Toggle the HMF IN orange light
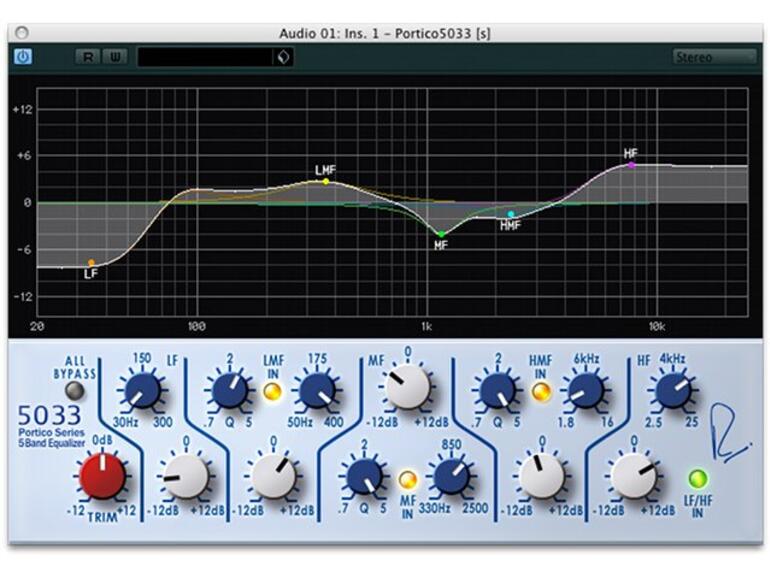 541,391
